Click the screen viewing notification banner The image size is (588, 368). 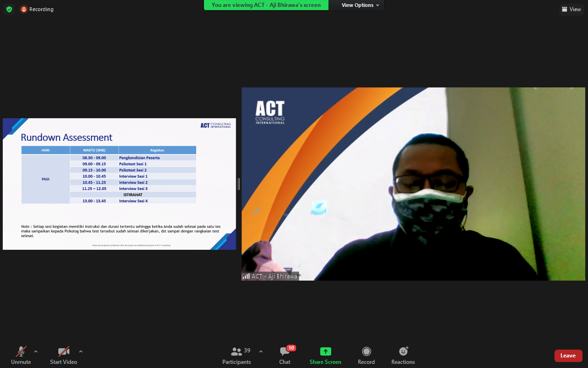pos(266,5)
